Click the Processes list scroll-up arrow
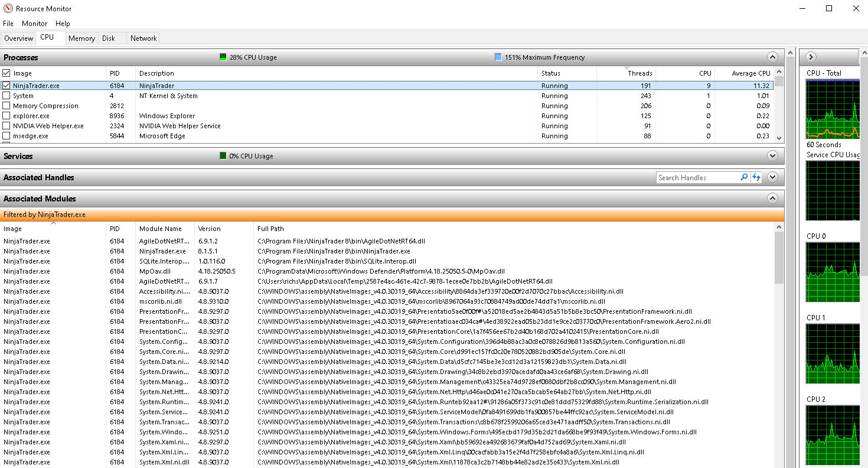Screen dimensions: 868x468 (779, 72)
